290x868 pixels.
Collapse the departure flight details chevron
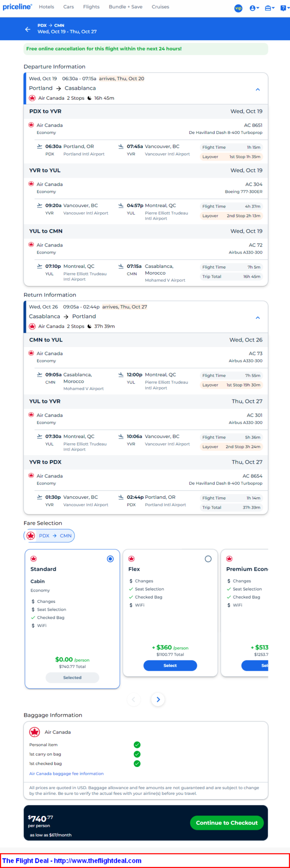pyautogui.click(x=258, y=89)
